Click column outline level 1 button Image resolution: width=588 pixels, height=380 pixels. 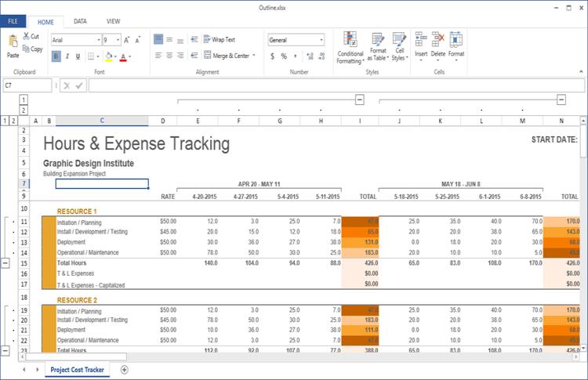24,100
